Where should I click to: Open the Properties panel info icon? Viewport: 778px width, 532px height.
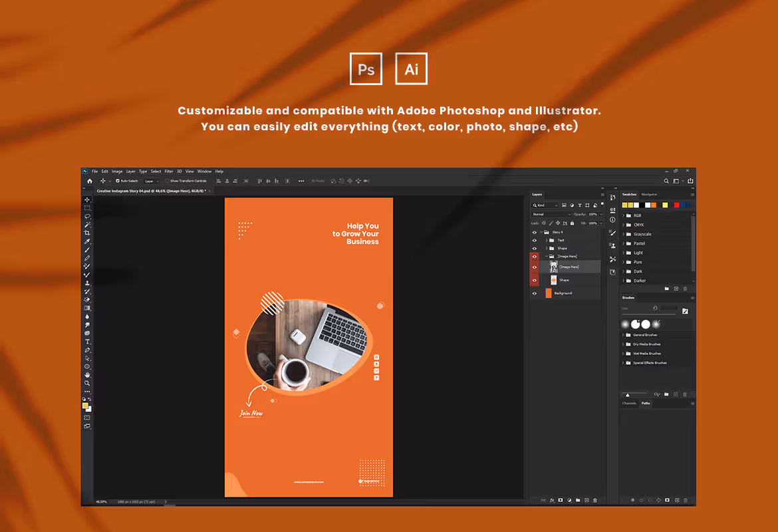(x=613, y=220)
